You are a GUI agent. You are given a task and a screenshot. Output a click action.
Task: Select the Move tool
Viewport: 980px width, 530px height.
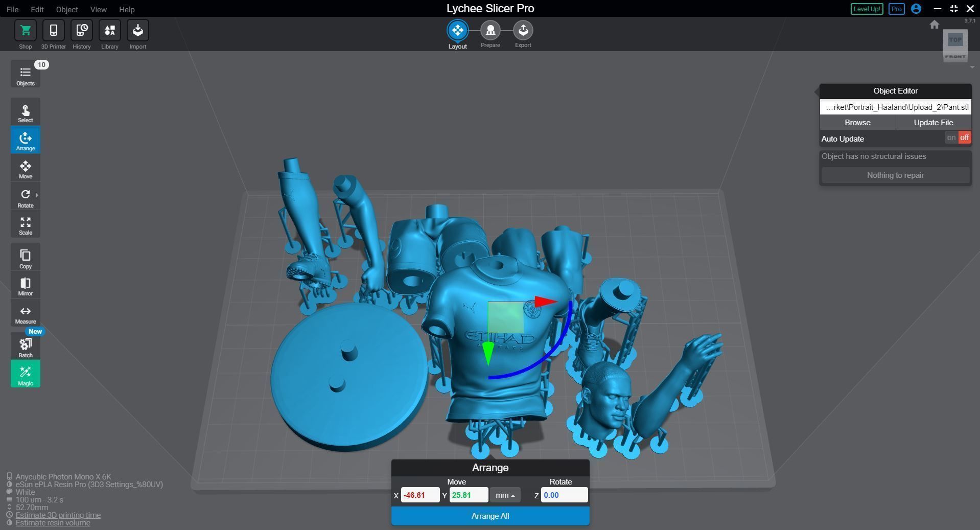pyautogui.click(x=25, y=169)
